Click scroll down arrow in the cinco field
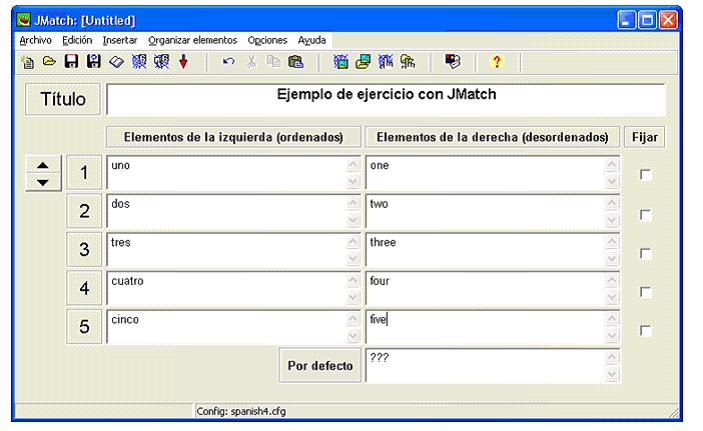 click(x=353, y=335)
